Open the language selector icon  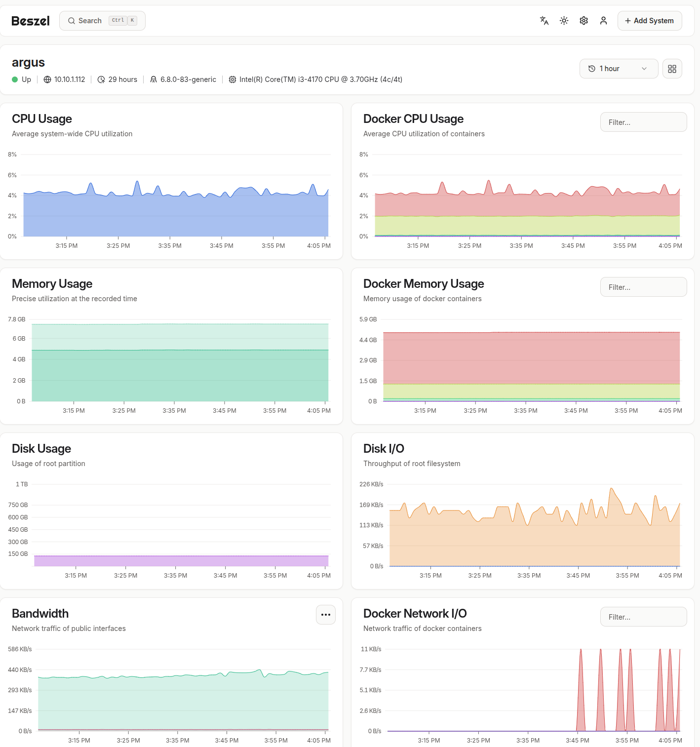pyautogui.click(x=544, y=21)
